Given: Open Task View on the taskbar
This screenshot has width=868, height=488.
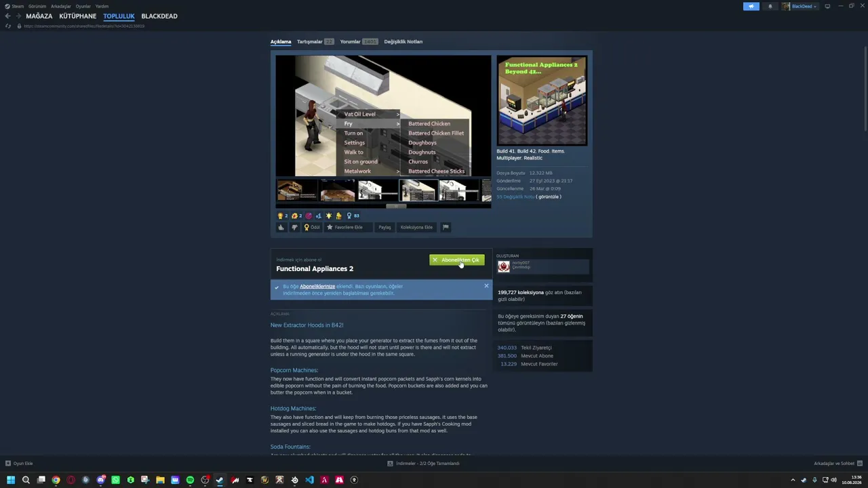Looking at the screenshot, I should [x=41, y=480].
